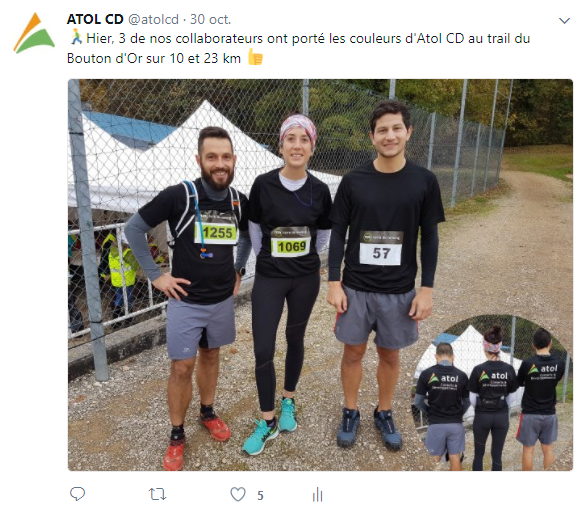Click the thumbs up emoji in tweet
This screenshot has height=511, width=583.
(255, 57)
